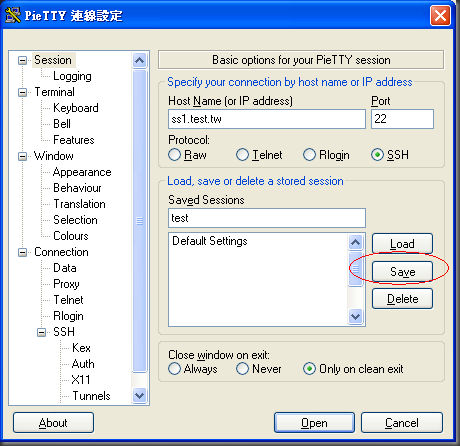Select the SSH protocol radio button
The height and width of the screenshot is (446, 460).
pyautogui.click(x=377, y=155)
